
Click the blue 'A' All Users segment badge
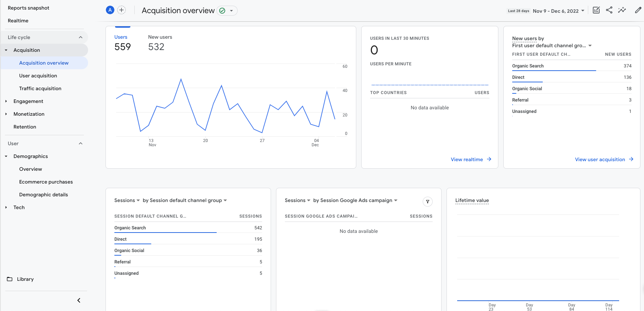pos(110,10)
